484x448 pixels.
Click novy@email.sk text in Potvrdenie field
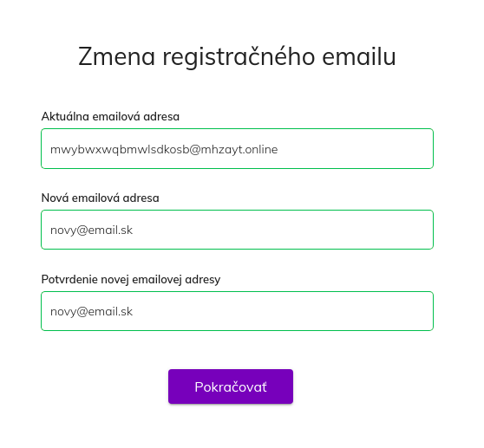click(91, 312)
